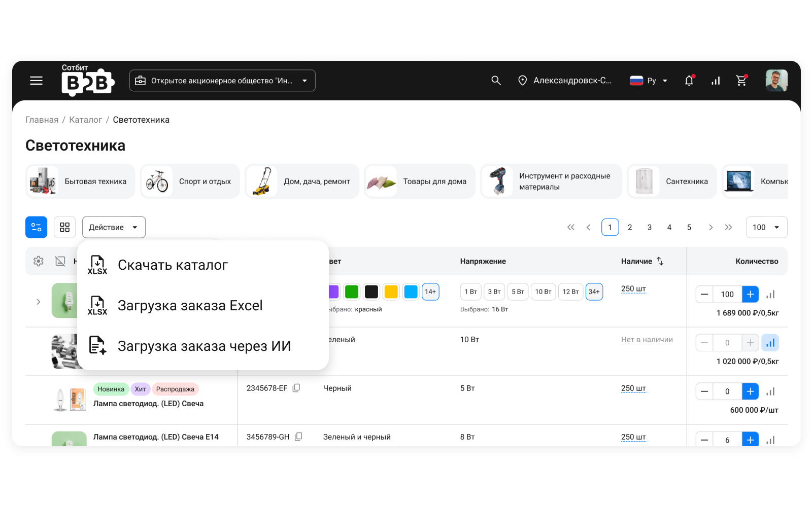
Task: Sort by Наличие column arrows
Action: (660, 261)
